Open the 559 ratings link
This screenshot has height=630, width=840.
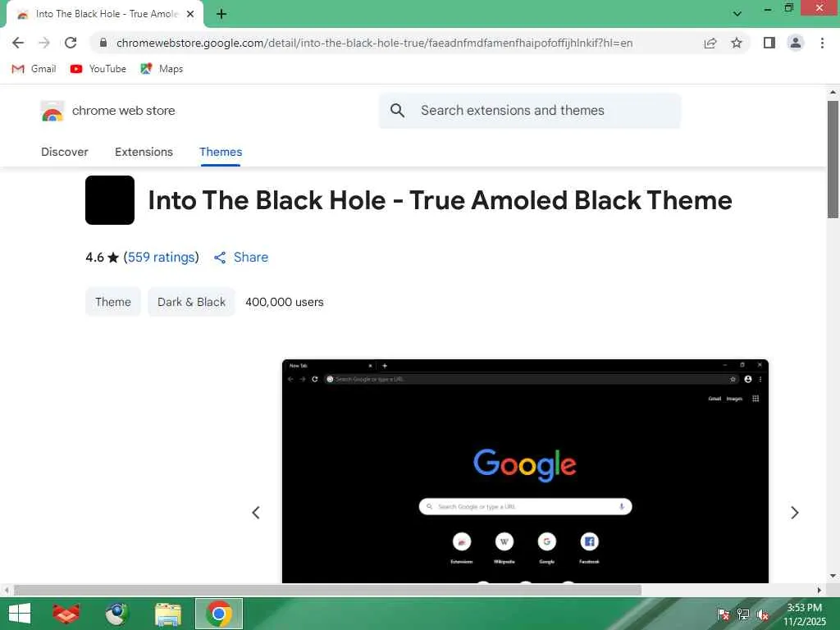(162, 257)
